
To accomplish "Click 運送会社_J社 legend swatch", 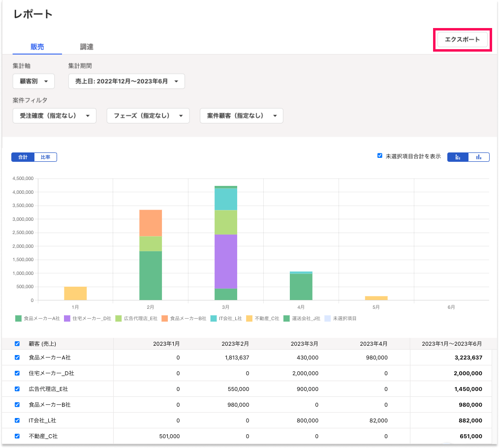I will [x=286, y=318].
